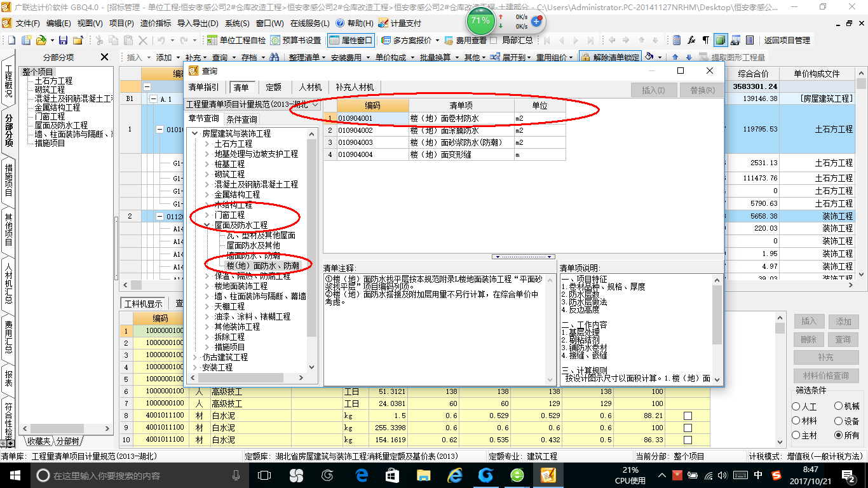This screenshot has width=868, height=488.
Task: Click 替换(R) button in dialog
Action: tap(702, 90)
